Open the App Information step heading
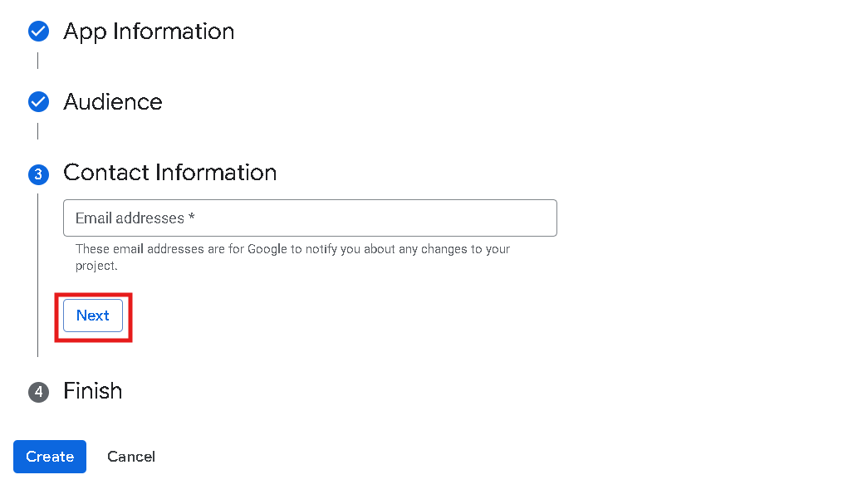This screenshot has height=504, width=848. [149, 32]
